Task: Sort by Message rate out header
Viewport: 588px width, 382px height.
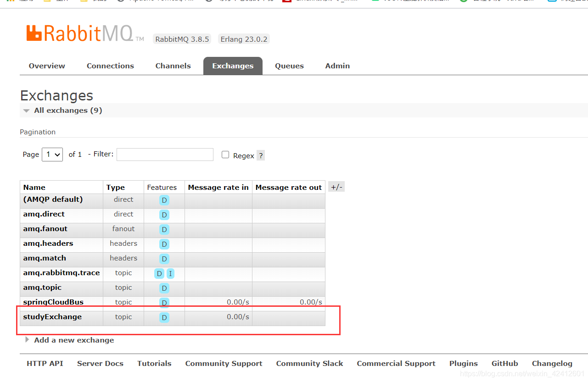Action: click(x=289, y=187)
